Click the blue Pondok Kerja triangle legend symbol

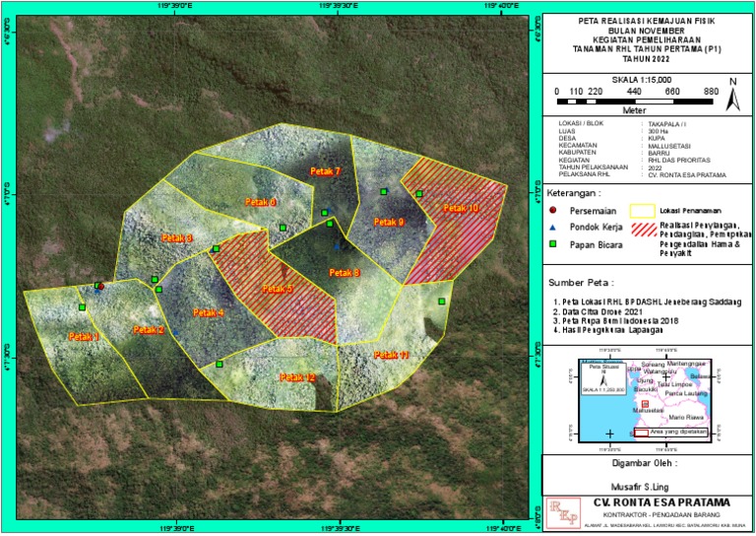(x=553, y=228)
